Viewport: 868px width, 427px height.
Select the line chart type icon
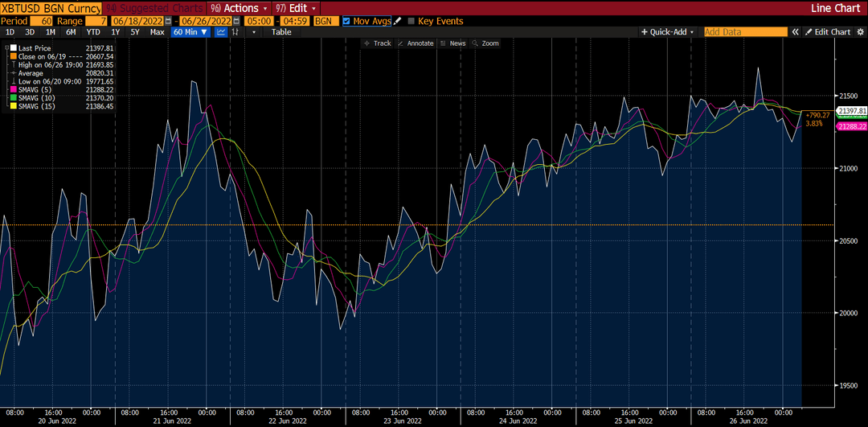click(220, 32)
